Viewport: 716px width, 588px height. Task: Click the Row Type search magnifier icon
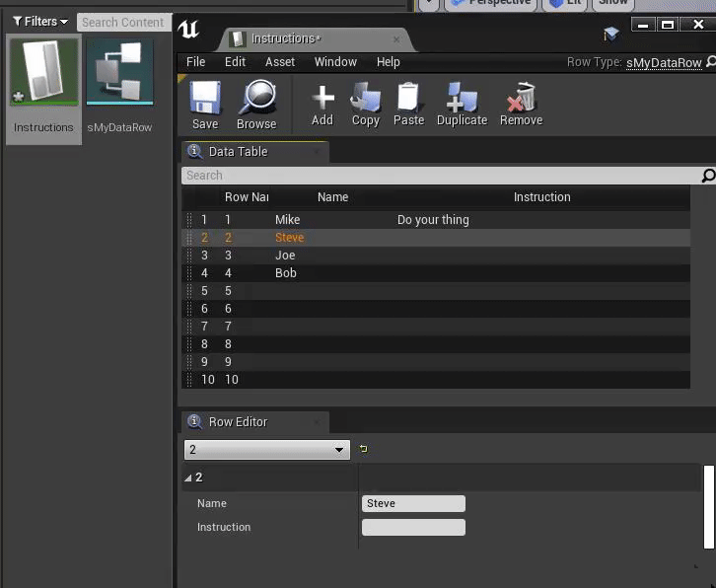711,61
